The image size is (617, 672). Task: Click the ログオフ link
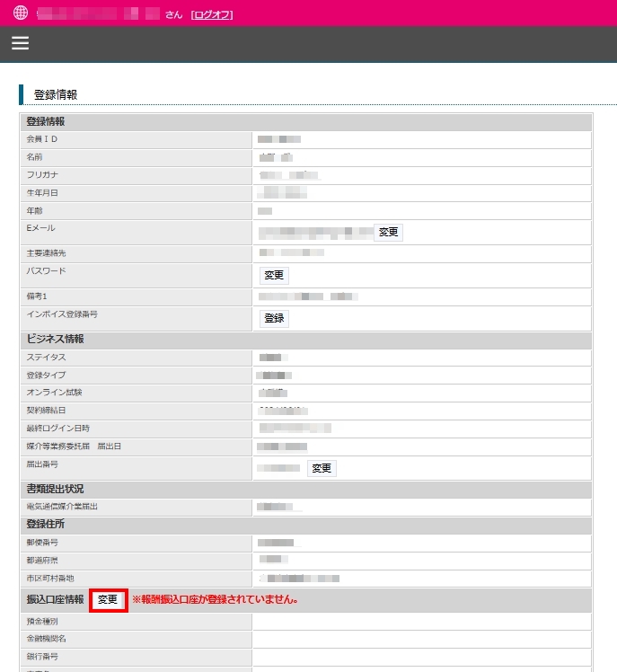(x=212, y=14)
